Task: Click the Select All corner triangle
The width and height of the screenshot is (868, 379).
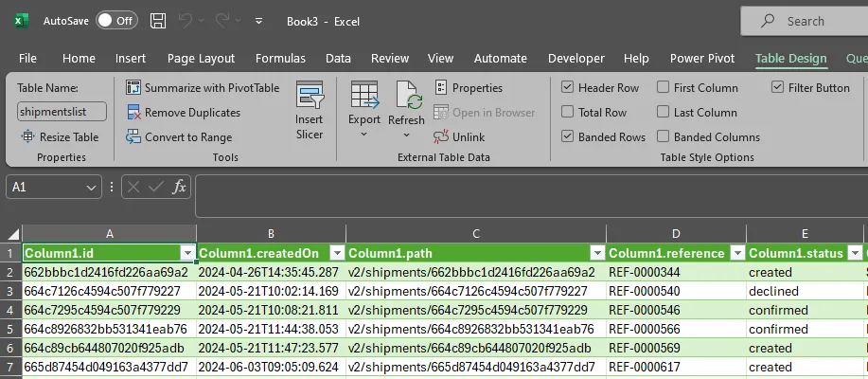Action: [x=13, y=233]
